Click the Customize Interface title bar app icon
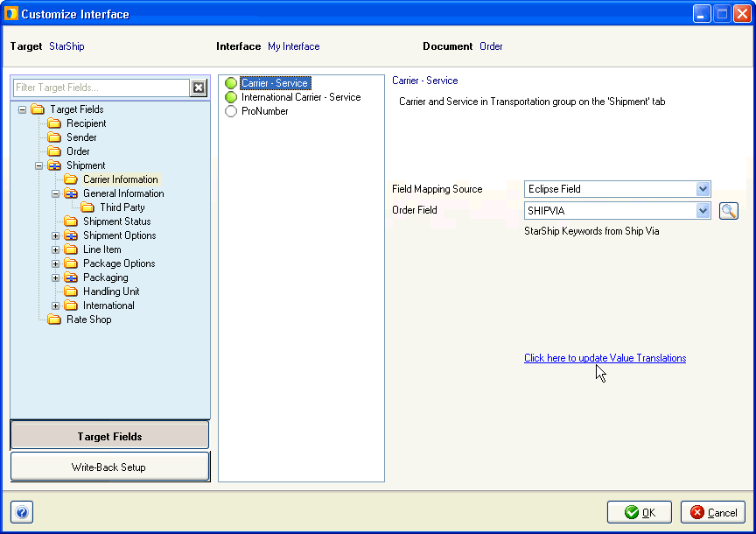756x534 pixels. coord(11,13)
